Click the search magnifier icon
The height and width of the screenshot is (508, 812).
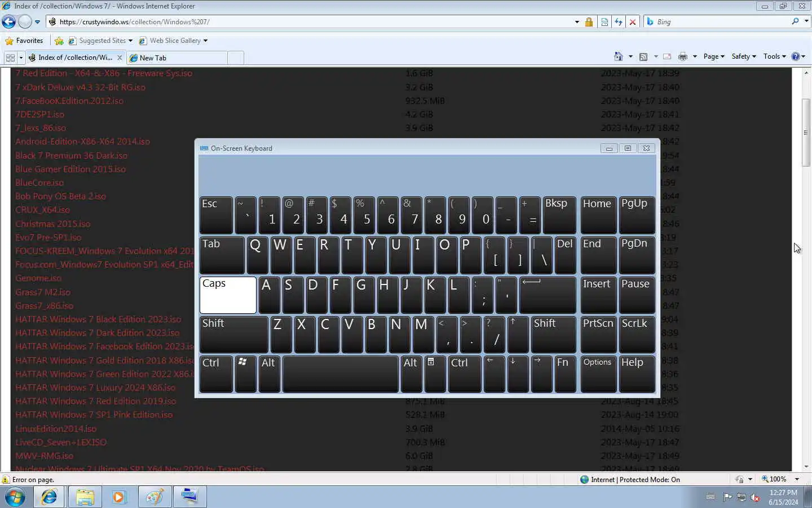point(795,21)
